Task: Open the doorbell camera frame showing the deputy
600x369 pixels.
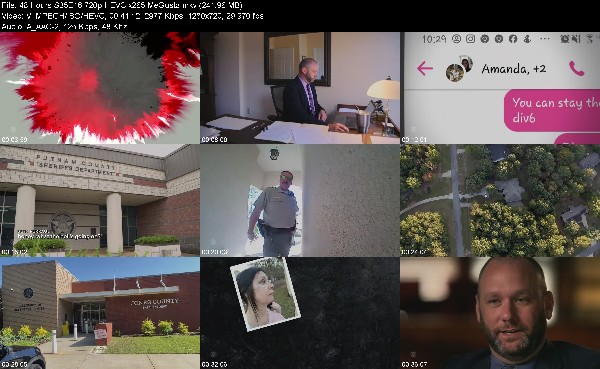Action: pos(300,200)
